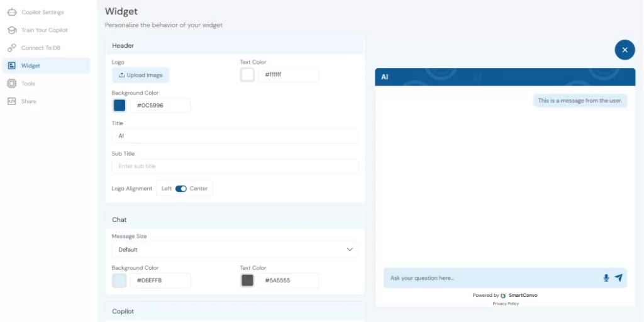This screenshot has height=322, width=644.
Task: Click the Copilot Settings robot icon
Action: [12, 13]
